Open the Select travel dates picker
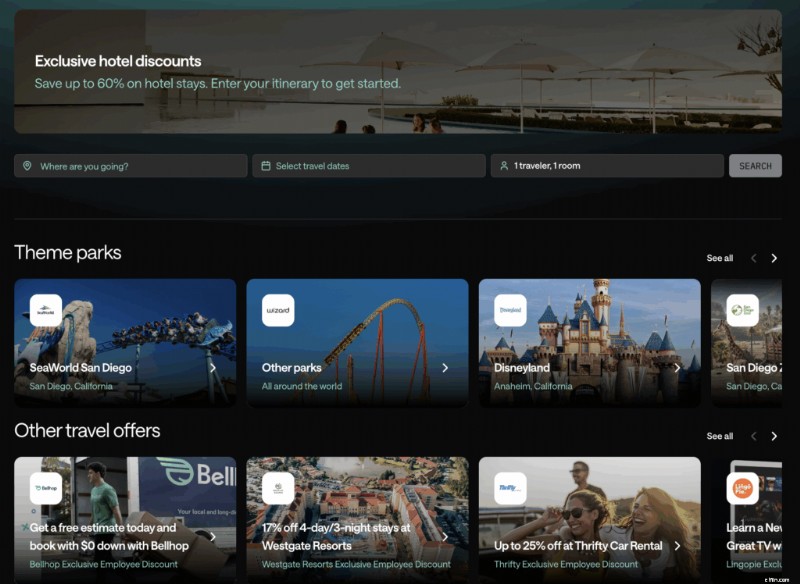This screenshot has height=584, width=800. 369,166
